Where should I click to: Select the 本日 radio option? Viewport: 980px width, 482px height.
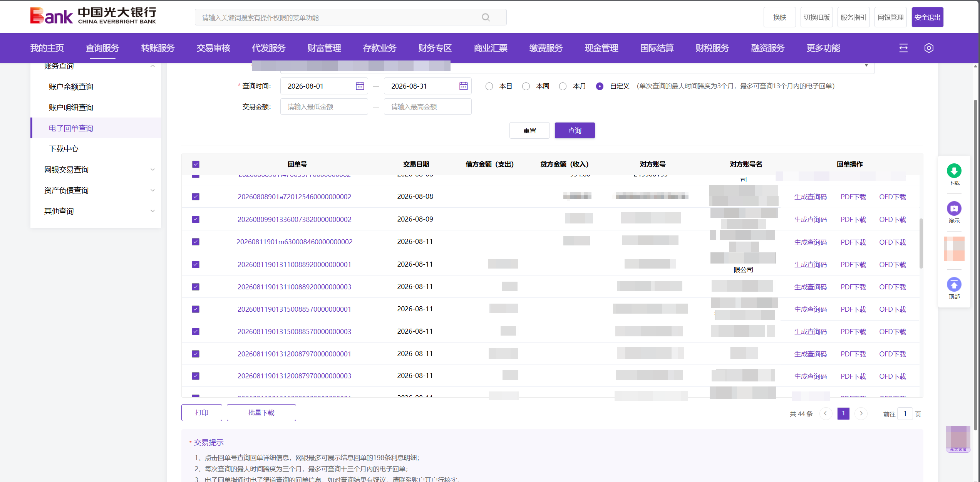pos(489,86)
